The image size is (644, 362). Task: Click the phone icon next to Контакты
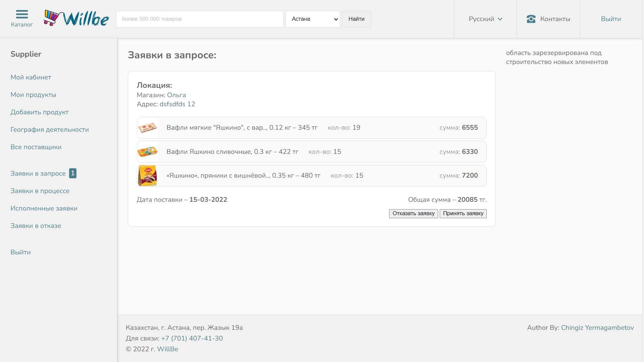531,19
